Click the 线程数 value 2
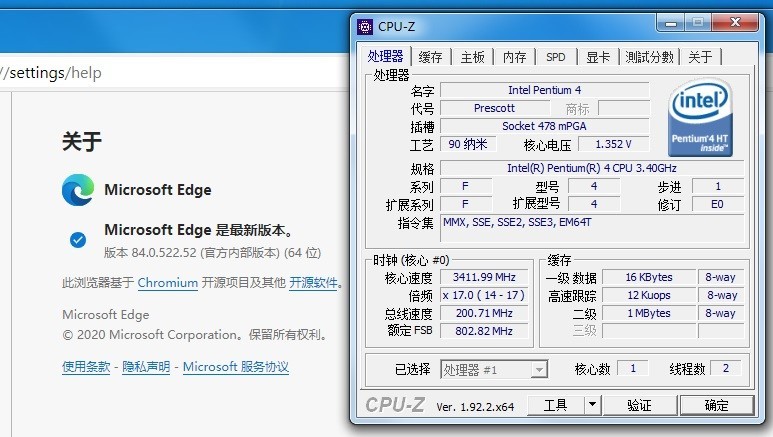This screenshot has width=773, height=437. pos(726,368)
